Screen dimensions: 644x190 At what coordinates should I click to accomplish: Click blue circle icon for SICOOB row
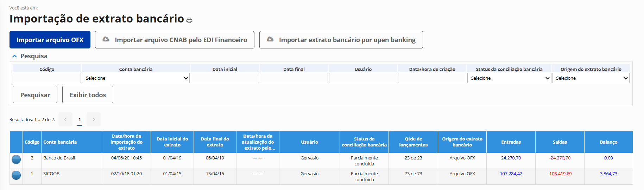click(x=16, y=175)
